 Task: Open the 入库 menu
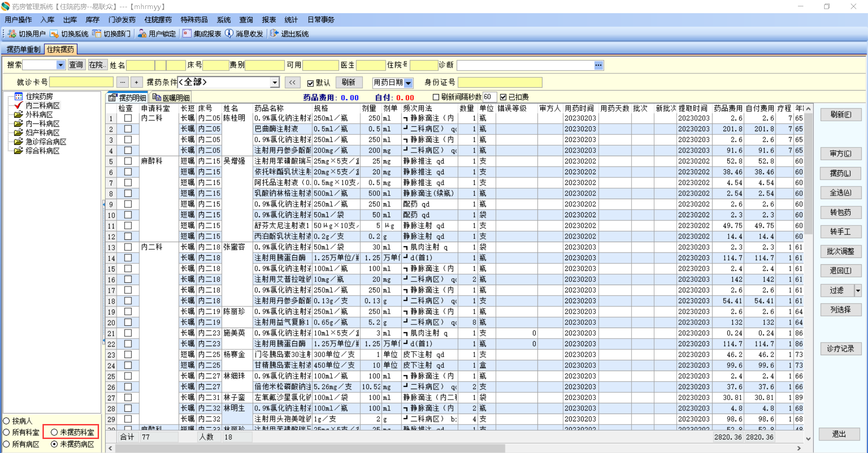click(x=47, y=19)
